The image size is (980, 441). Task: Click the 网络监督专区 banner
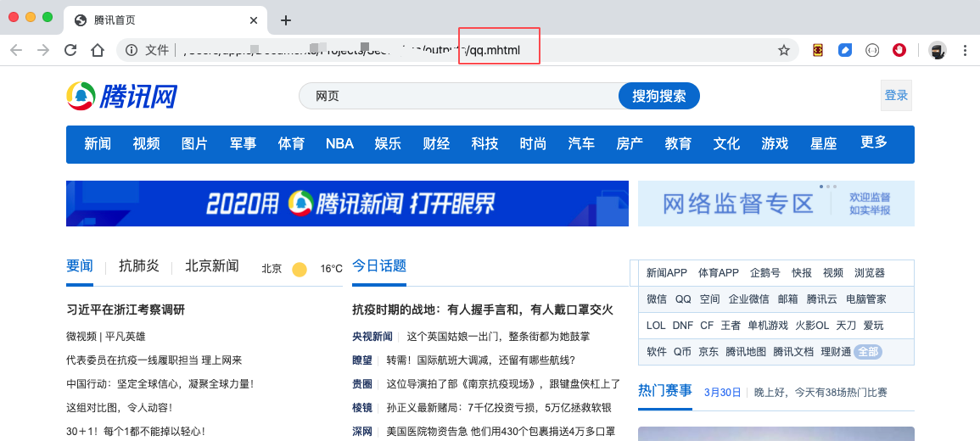tap(776, 204)
